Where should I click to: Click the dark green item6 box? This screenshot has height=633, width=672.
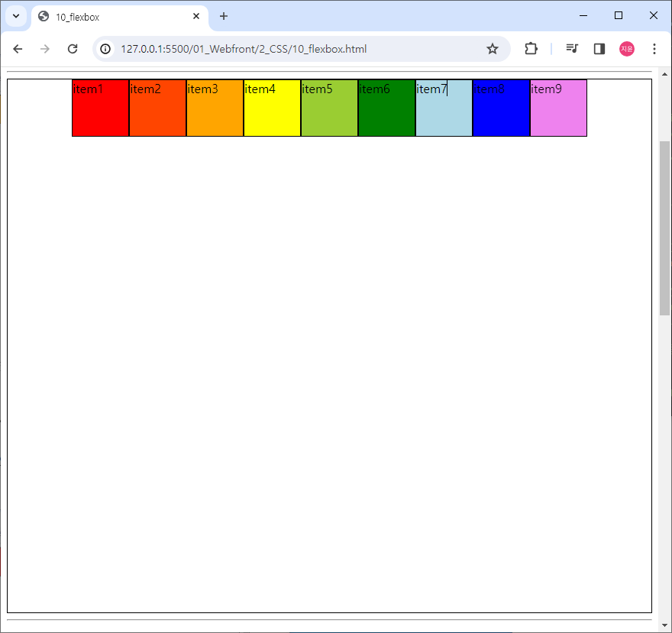[x=386, y=108]
